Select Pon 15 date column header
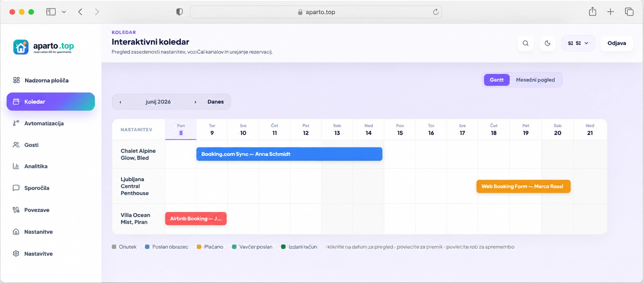 click(x=400, y=130)
